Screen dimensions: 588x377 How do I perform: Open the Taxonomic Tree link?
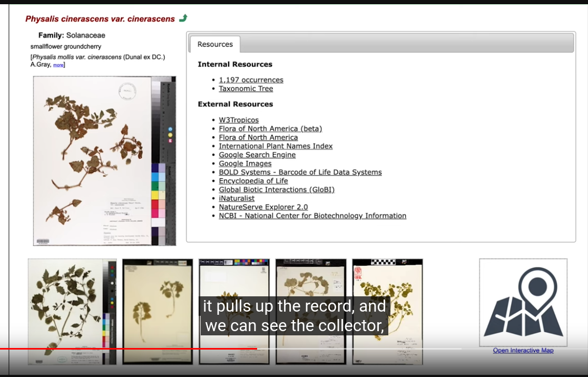pyautogui.click(x=246, y=89)
